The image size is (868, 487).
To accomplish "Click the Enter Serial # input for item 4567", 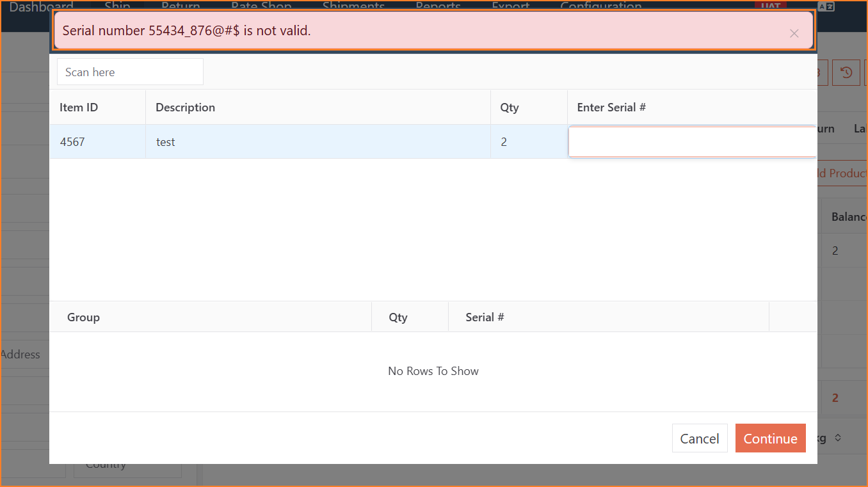I will pos(693,141).
